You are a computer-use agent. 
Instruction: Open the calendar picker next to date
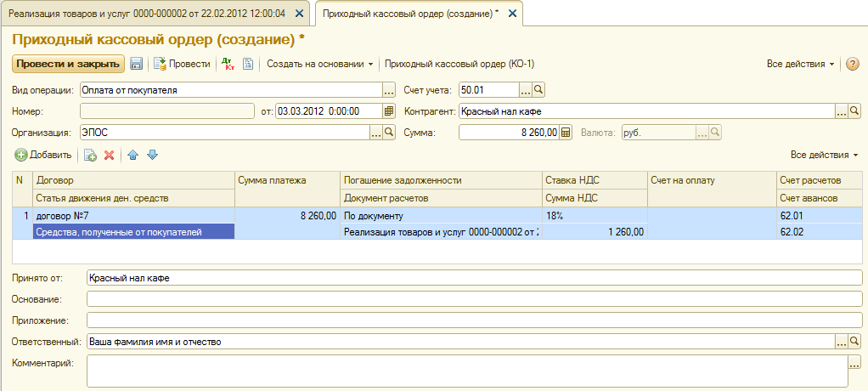[x=389, y=111]
